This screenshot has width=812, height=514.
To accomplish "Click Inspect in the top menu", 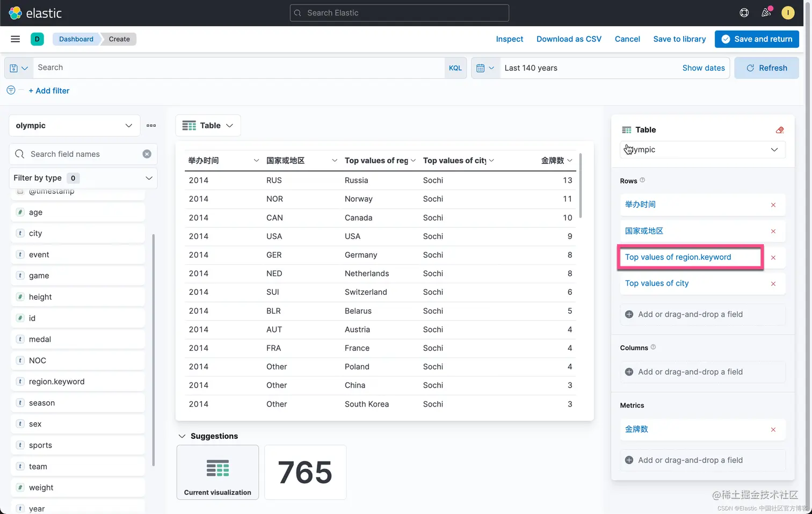I will click(x=509, y=39).
